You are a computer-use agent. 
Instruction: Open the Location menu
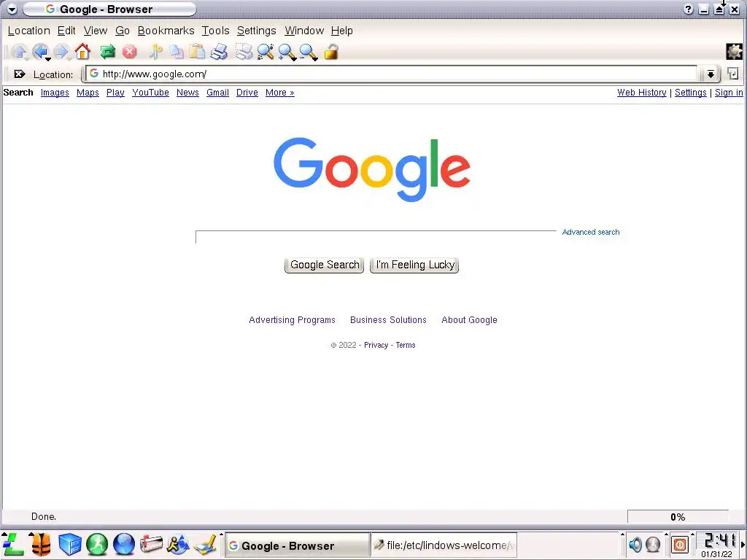pos(28,31)
